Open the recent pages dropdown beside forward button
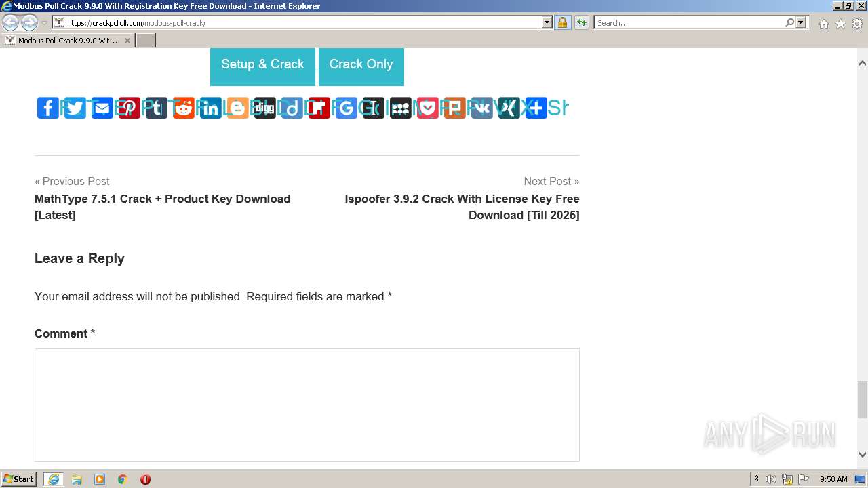 (45, 23)
